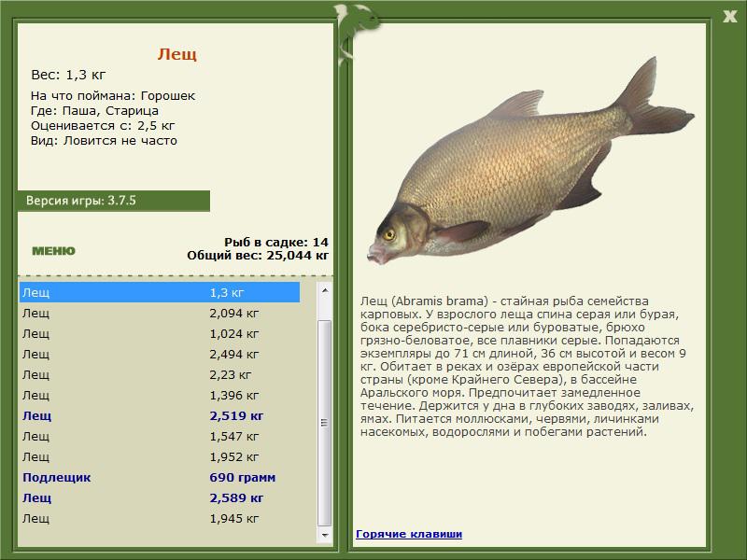
Task: Choose the Лещ entry of 1,024 кг
Action: click(159, 334)
